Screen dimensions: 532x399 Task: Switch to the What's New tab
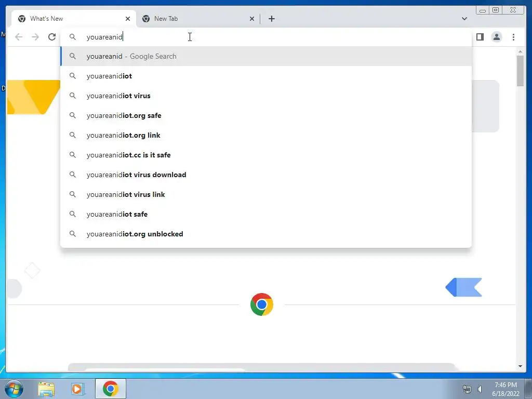tap(74, 19)
